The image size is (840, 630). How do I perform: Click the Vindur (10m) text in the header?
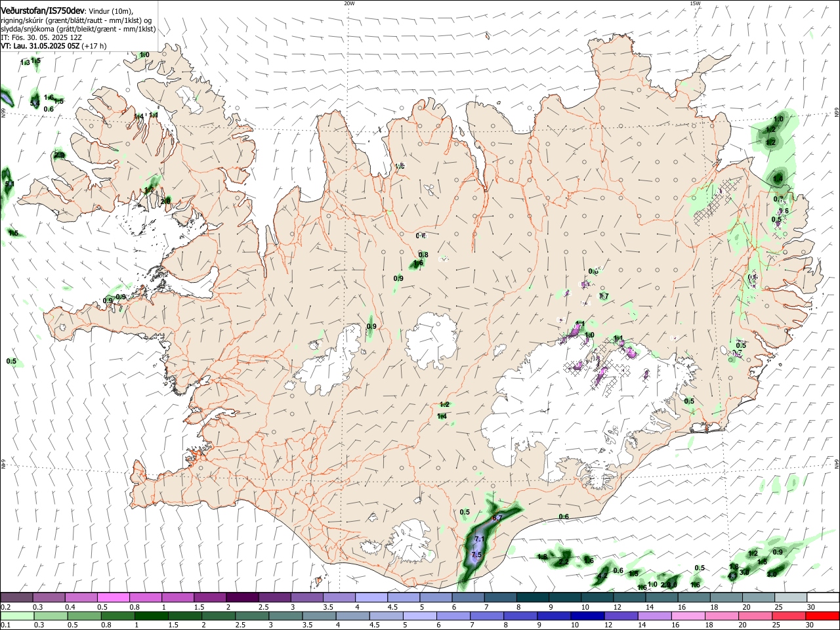pos(111,11)
